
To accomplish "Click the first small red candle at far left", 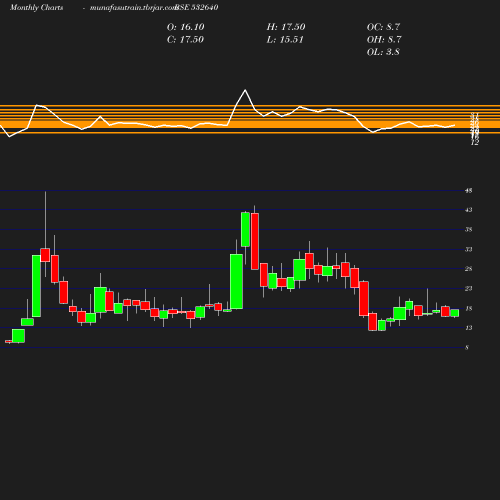I will pos(8,341).
